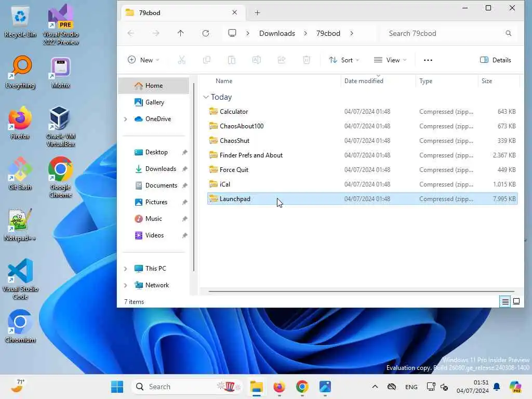
Task: Open the New item dropdown
Action: [143, 60]
